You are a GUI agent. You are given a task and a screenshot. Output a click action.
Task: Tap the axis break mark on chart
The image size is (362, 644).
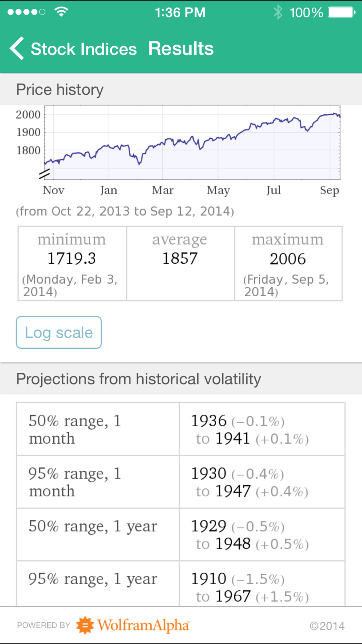[45, 174]
